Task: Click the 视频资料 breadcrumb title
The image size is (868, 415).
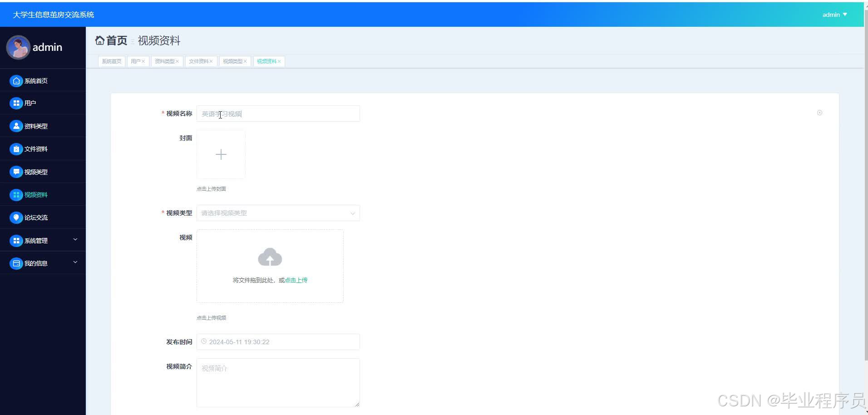Action: [x=159, y=40]
